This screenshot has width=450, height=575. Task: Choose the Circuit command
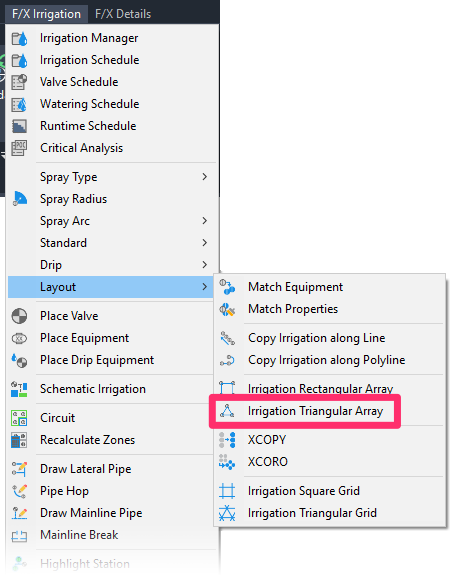tap(111, 418)
